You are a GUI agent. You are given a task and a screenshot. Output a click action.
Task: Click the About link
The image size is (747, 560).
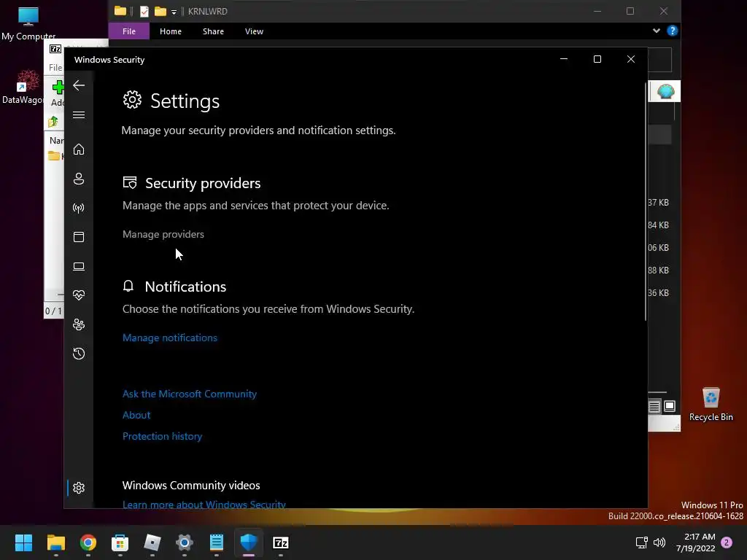coord(136,415)
